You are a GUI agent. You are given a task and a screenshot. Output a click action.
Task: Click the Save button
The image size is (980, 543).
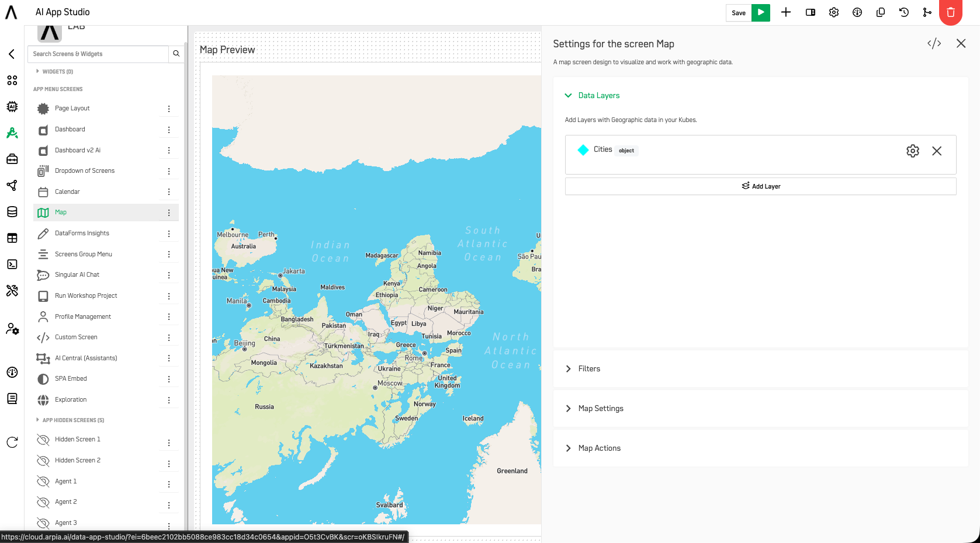[x=739, y=12]
